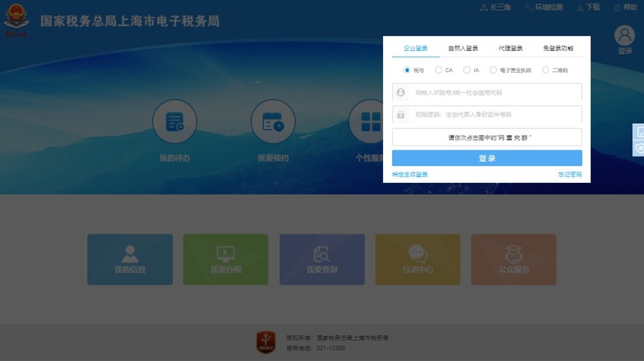644x361 pixels.
Task: Select the CA login radio button
Action: click(439, 70)
